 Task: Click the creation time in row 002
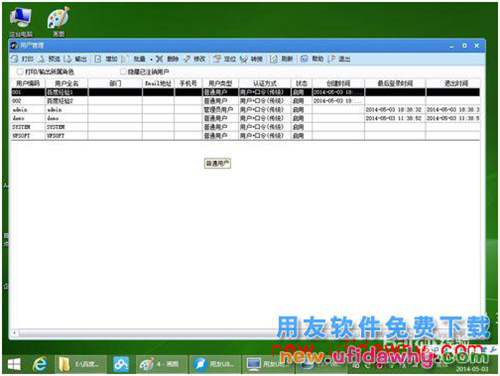[x=338, y=101]
